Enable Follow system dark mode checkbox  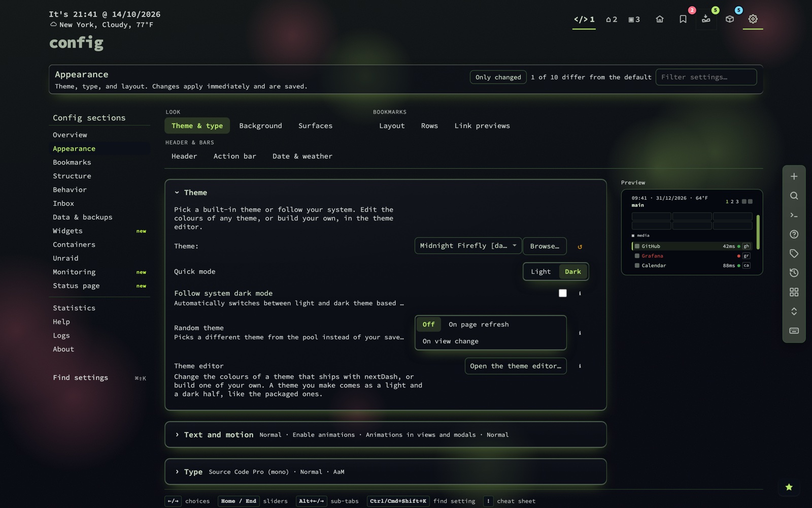[x=562, y=293]
